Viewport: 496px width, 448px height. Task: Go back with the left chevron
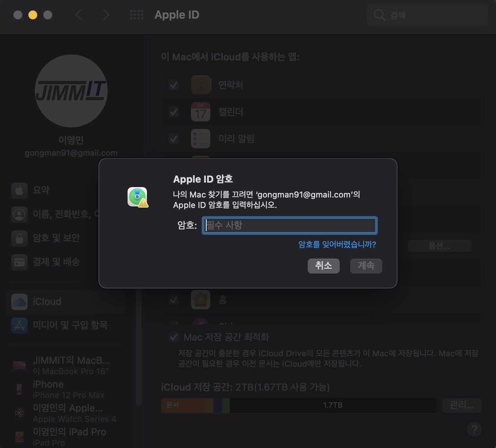point(79,15)
